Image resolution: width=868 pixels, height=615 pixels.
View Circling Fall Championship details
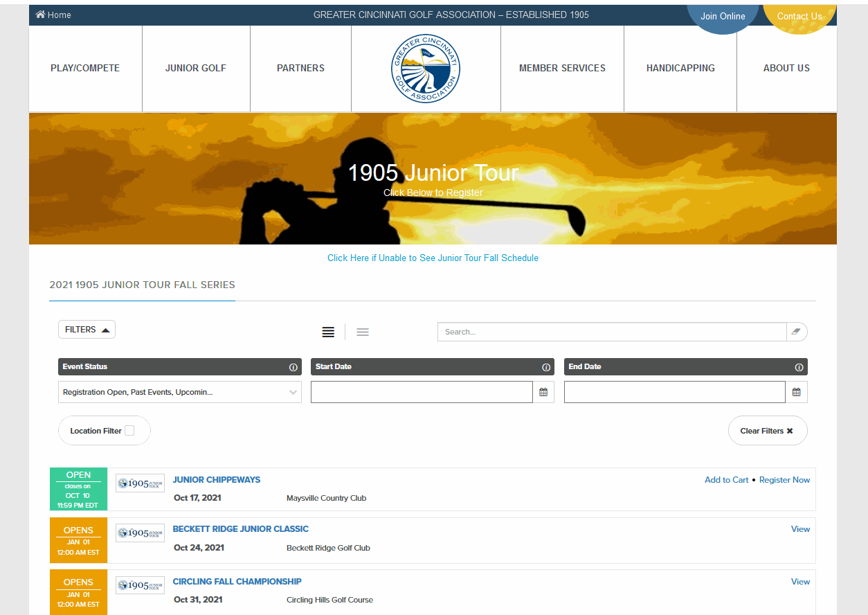(x=800, y=581)
